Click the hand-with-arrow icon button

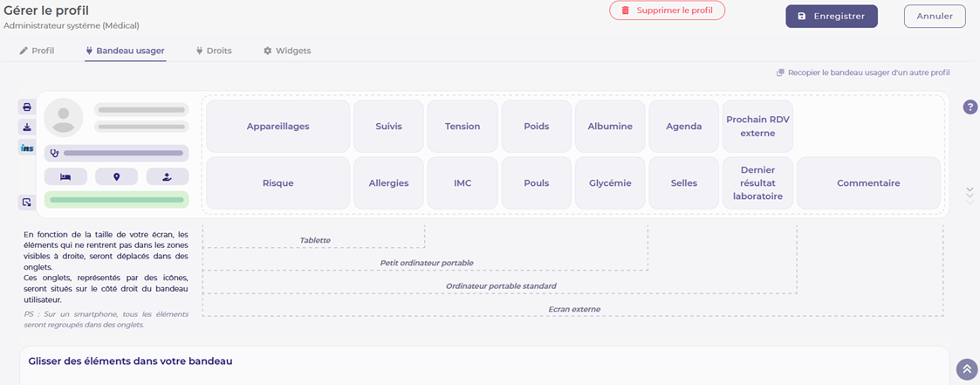pos(168,177)
